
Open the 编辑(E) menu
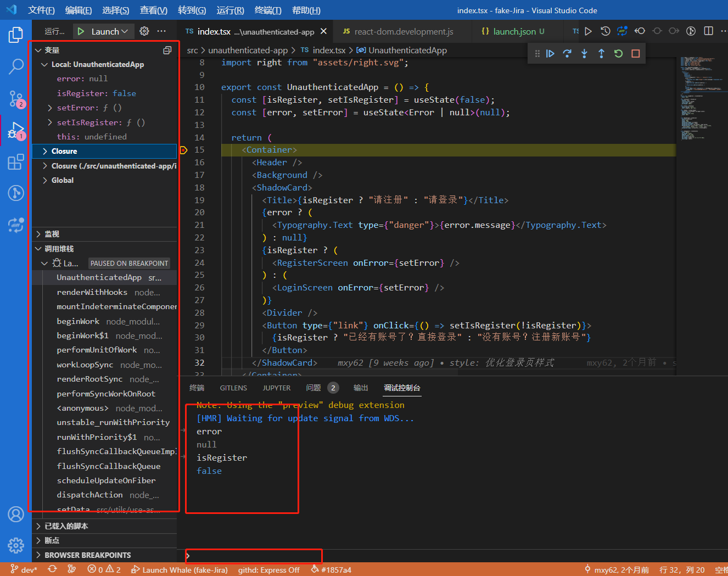pos(79,10)
